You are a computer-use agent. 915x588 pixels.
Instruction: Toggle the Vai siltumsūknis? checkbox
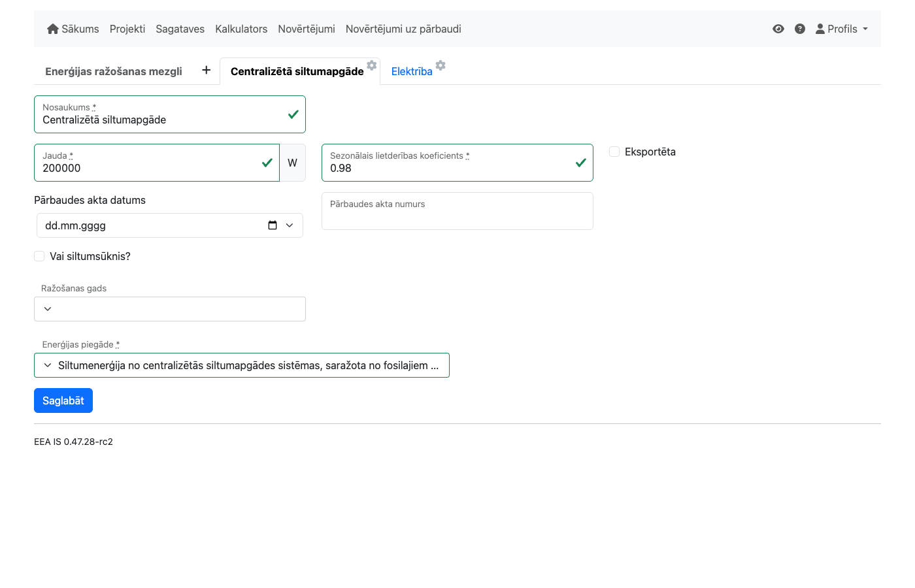(39, 256)
